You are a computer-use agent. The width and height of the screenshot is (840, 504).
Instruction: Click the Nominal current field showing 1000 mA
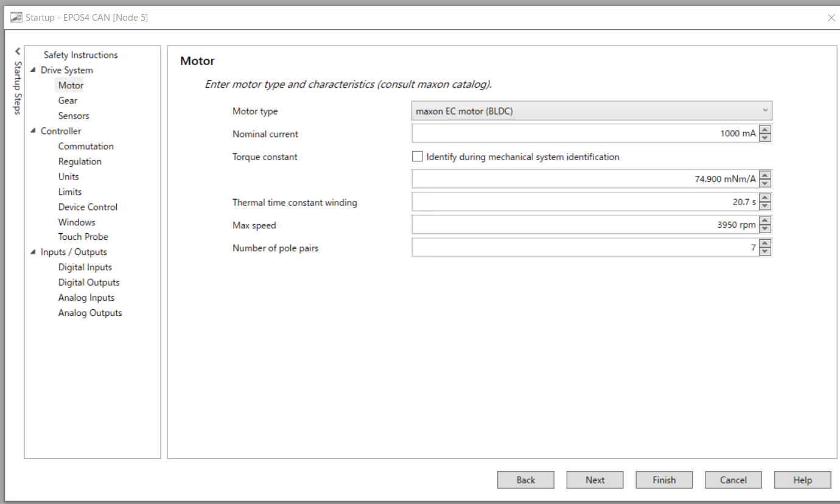(586, 133)
